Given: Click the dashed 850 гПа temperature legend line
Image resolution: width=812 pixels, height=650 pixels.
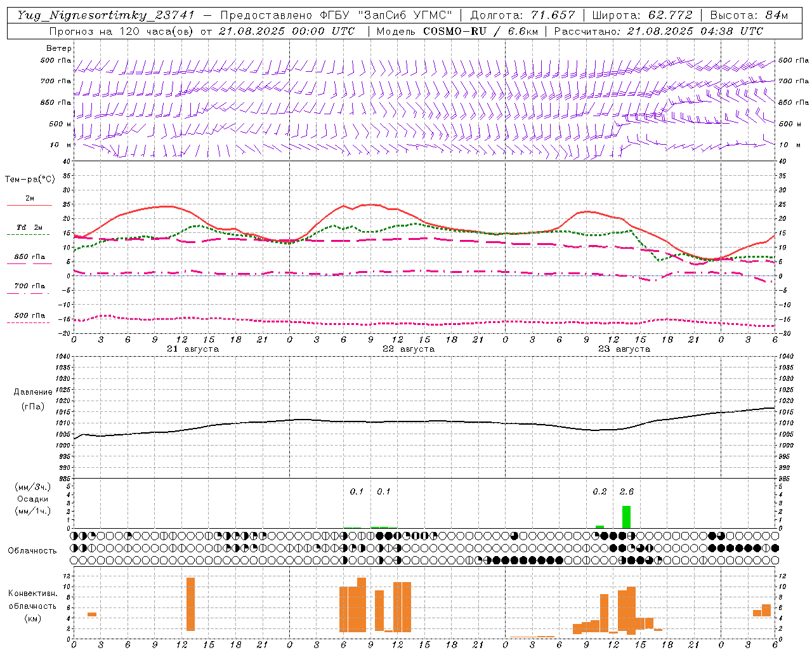Looking at the screenshot, I should click(29, 263).
